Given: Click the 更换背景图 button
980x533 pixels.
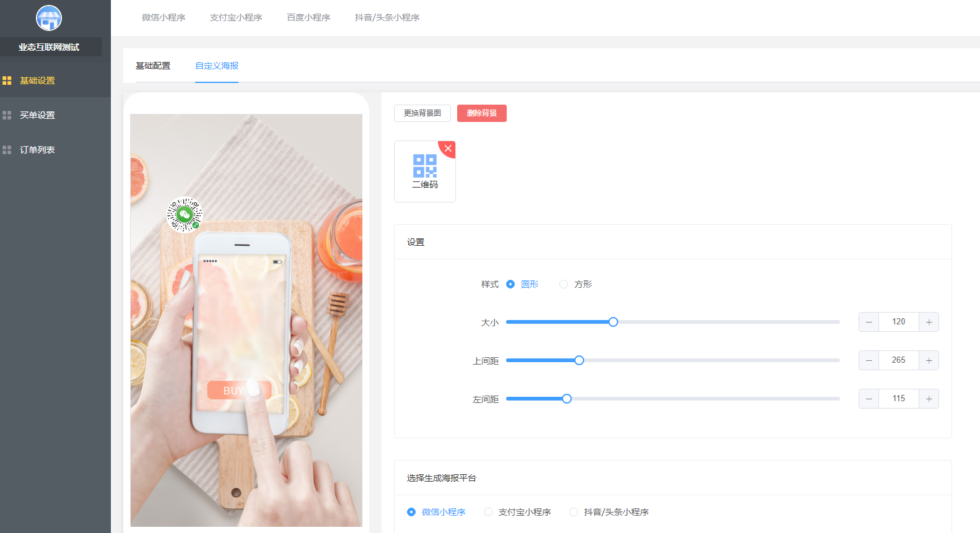Looking at the screenshot, I should pyautogui.click(x=422, y=113).
